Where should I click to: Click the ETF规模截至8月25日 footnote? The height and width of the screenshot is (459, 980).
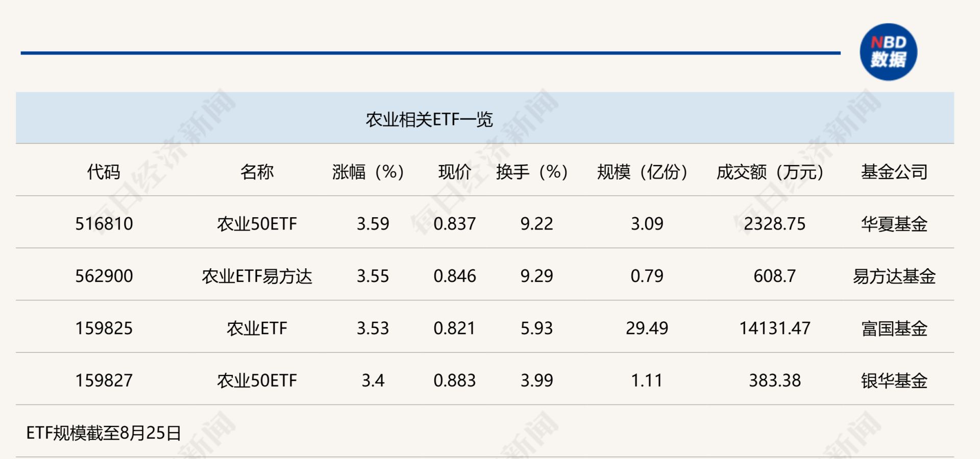(104, 433)
